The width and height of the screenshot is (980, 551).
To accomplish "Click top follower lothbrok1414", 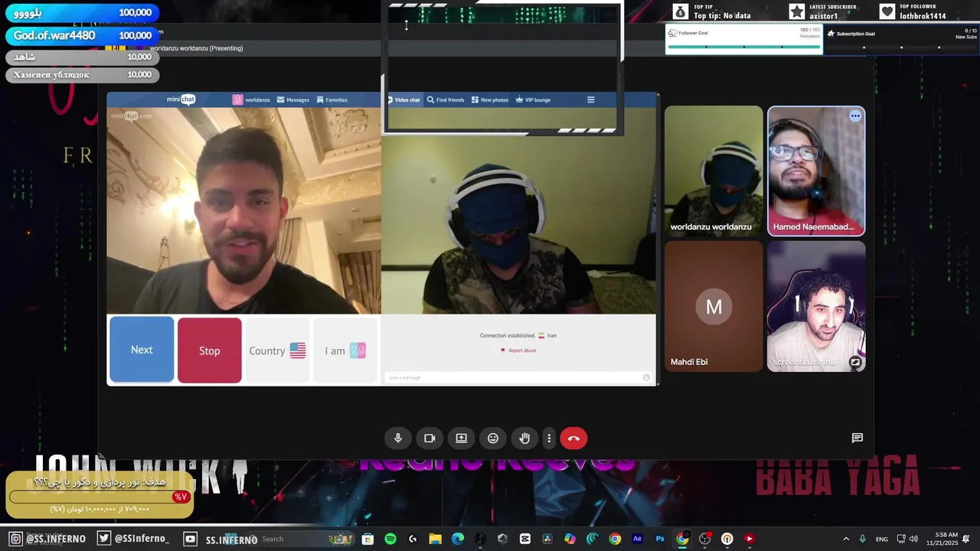I will pos(923,16).
